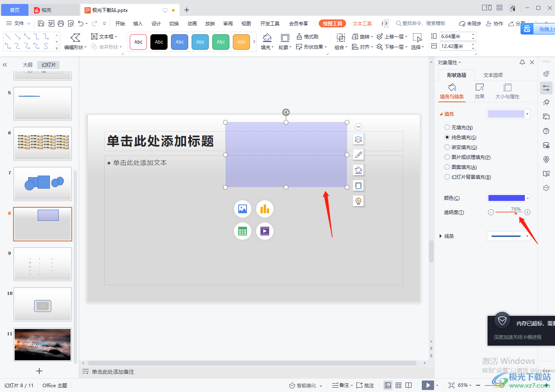Insert a picture via placeholder icon
This screenshot has width=555, height=392.
point(243,209)
